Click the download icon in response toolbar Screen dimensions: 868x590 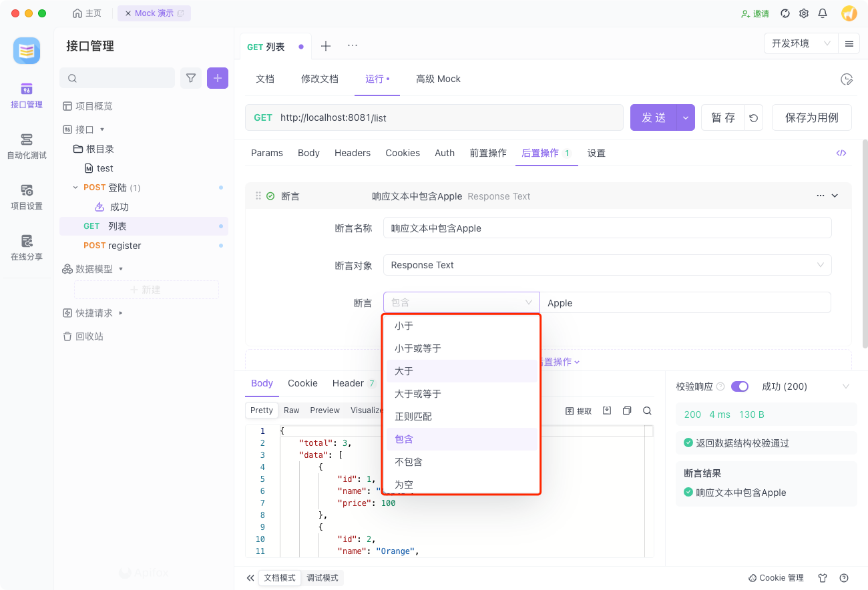(x=607, y=410)
